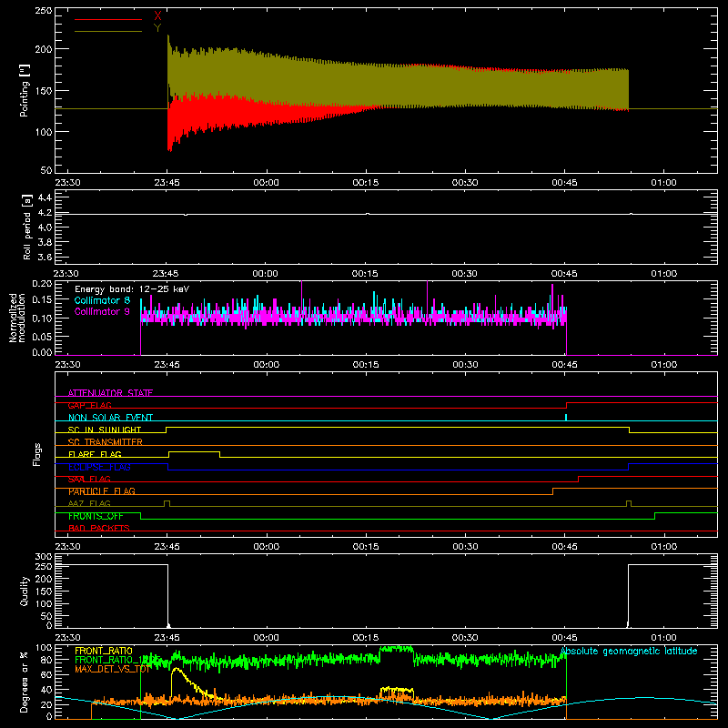Click the 300 tick on Quality axis
728x728 pixels.
point(43,557)
